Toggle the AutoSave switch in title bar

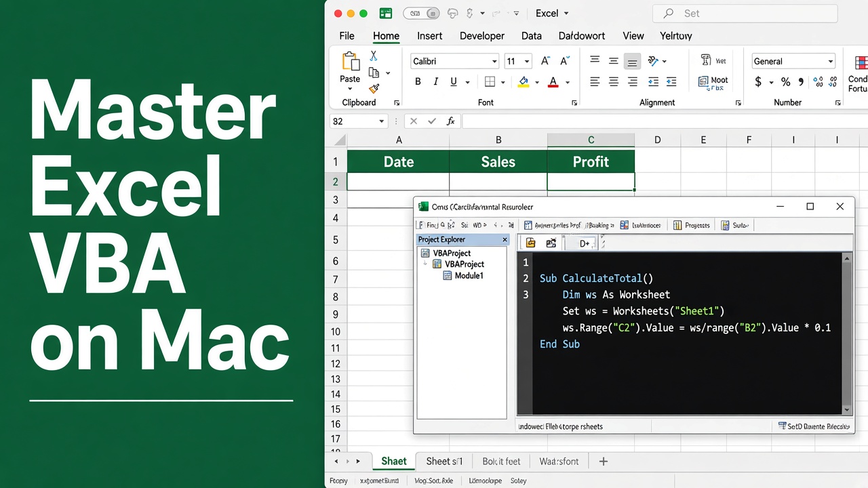[421, 13]
